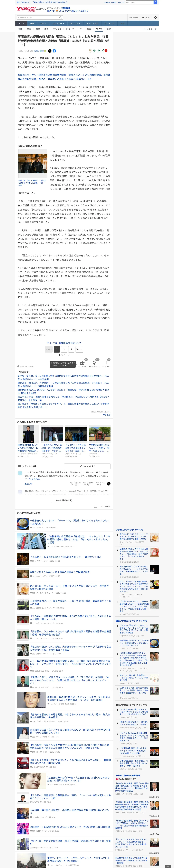Image resolution: width=174 pixels, height=868 pixels.
Task: Click the コメントを書く button
Action: tap(87, 466)
